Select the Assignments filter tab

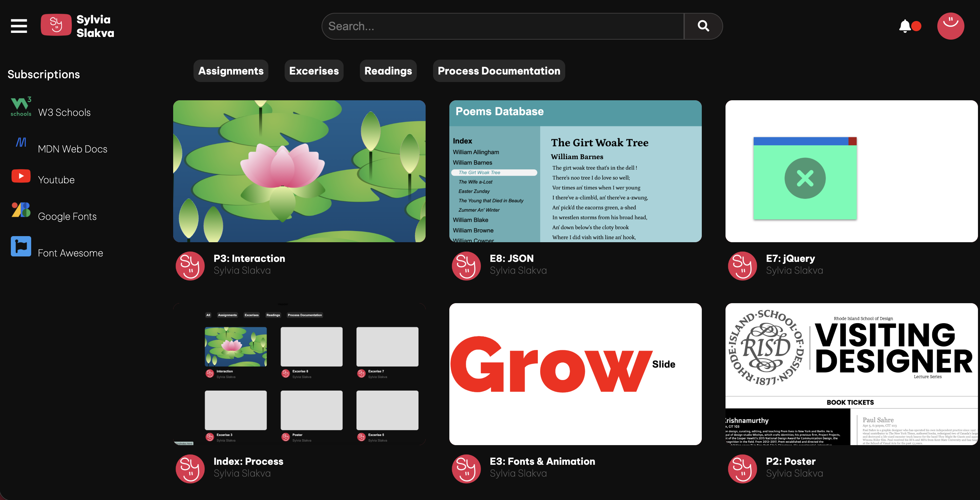(x=230, y=71)
